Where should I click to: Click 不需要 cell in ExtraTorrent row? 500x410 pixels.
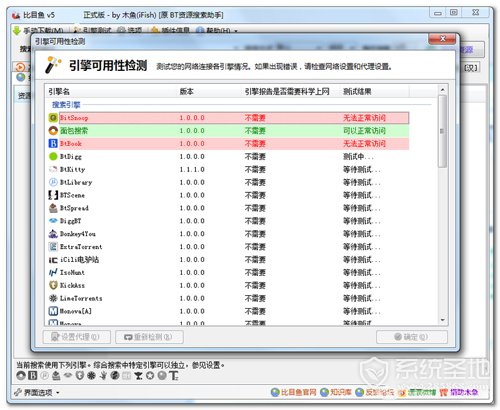coord(255,247)
